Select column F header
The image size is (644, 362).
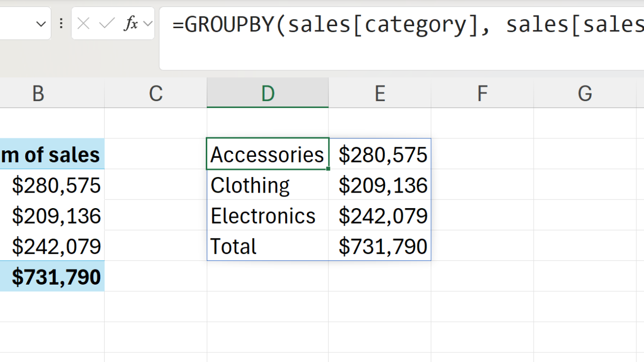pos(482,93)
